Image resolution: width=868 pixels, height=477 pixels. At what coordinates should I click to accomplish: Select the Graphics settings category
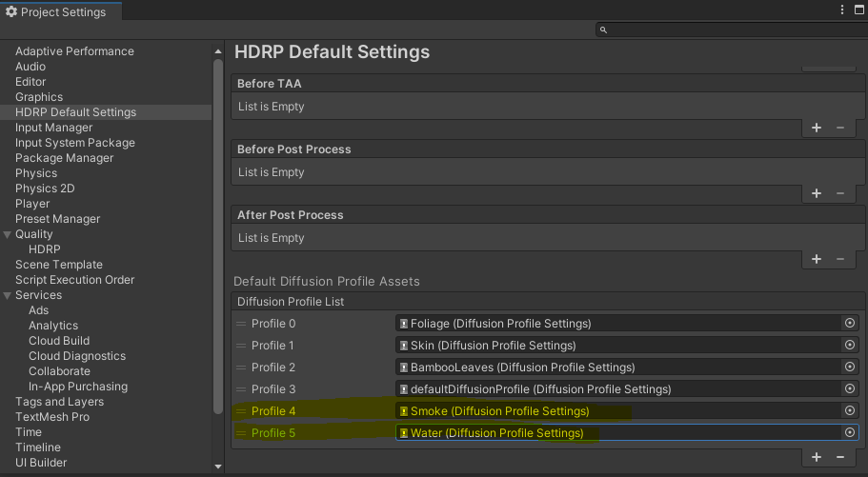(x=39, y=97)
